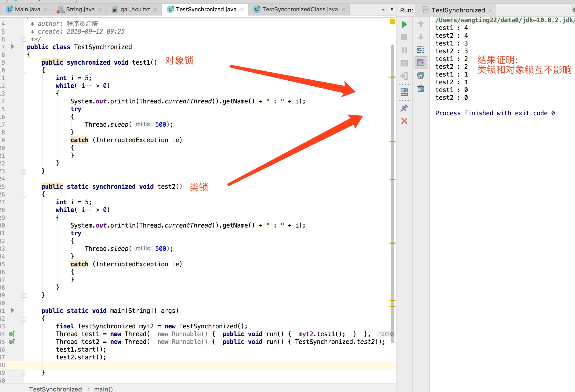Click the print console output icon
The width and height of the screenshot is (575, 392).
click(421, 76)
